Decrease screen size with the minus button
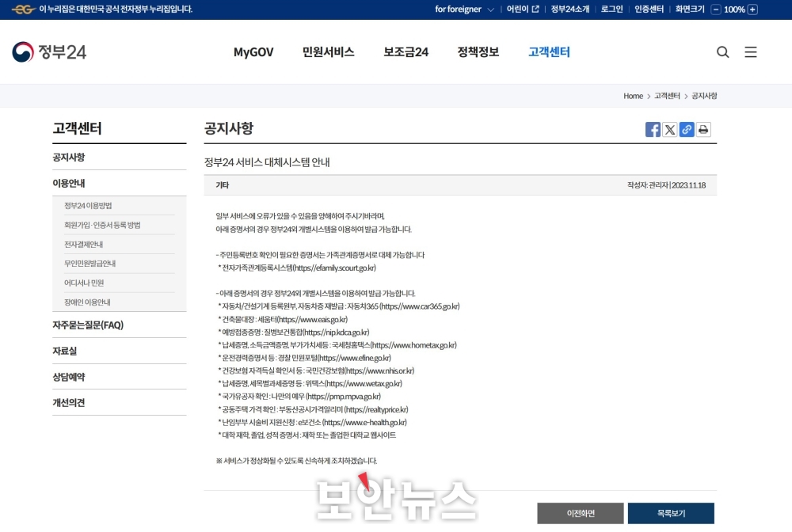792x532 pixels. coord(716,9)
